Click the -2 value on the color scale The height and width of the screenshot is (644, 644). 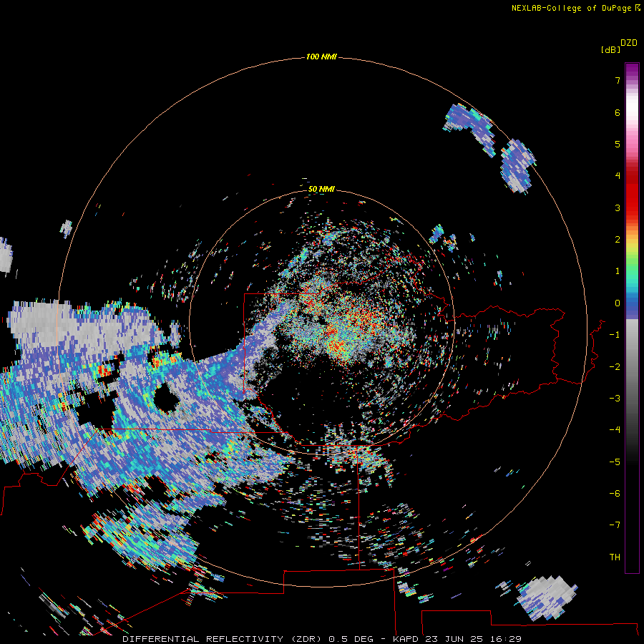615,367
